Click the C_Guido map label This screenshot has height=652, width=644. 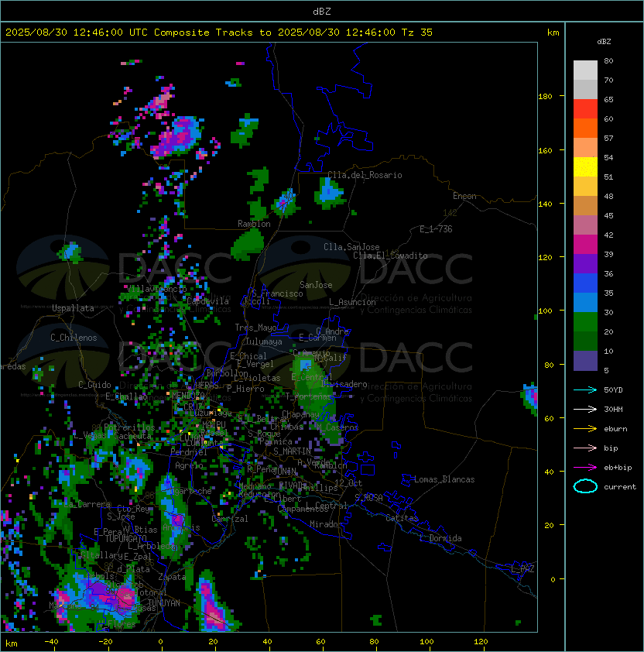[94, 385]
